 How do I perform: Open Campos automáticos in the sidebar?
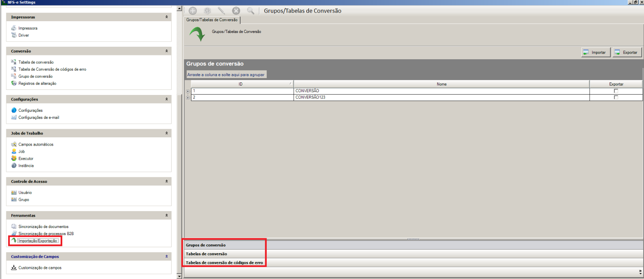pos(36,145)
